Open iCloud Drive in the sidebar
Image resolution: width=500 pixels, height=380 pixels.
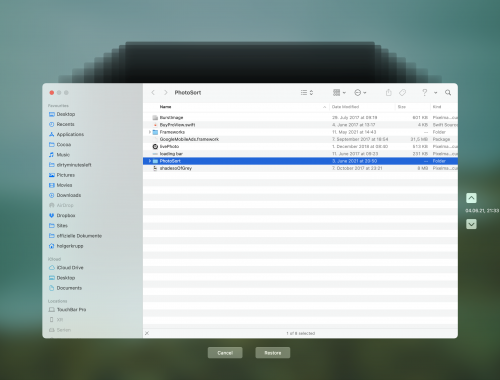coord(70,268)
